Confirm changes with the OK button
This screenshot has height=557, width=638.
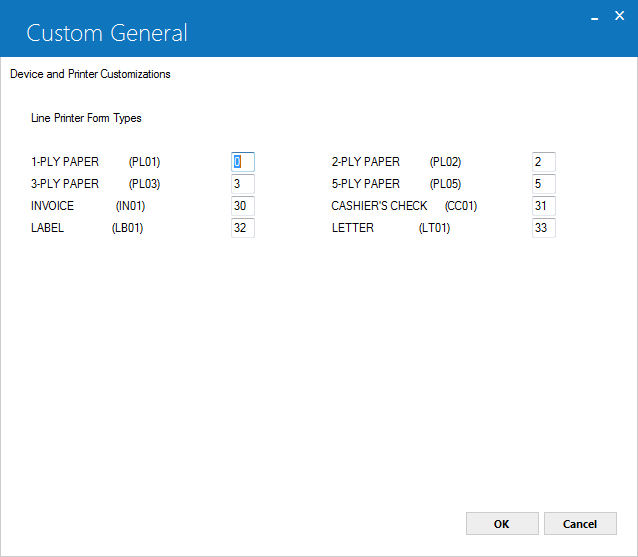tap(502, 524)
